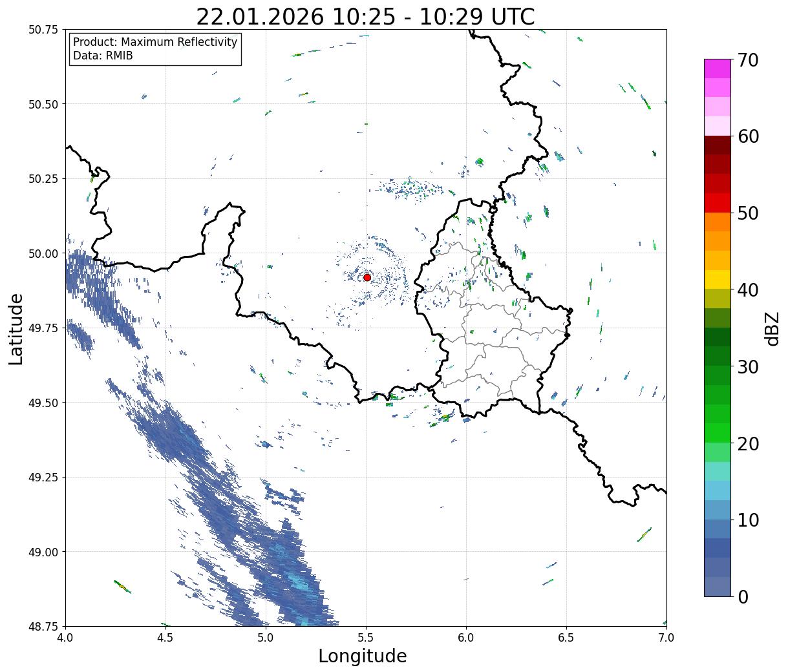
Task: Click the latitude tick label 49.75
Action: [43, 328]
